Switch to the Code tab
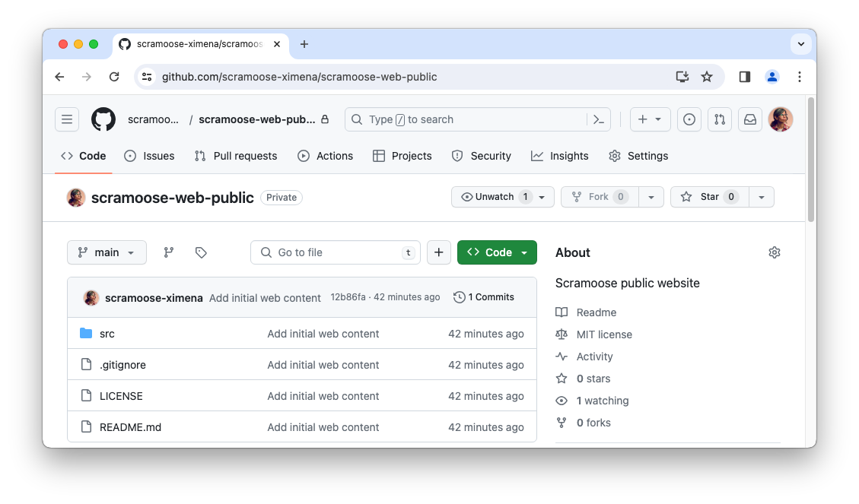Viewport: 859px width, 504px height. point(83,156)
